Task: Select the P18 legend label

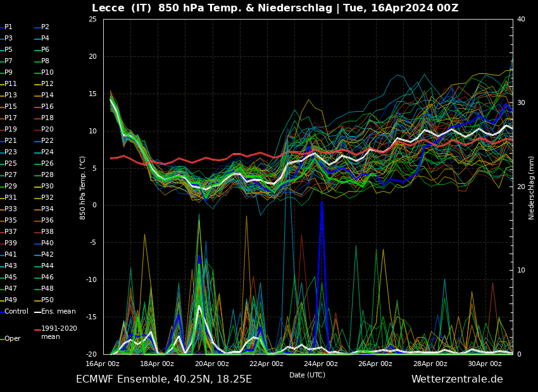Action: click(44, 118)
